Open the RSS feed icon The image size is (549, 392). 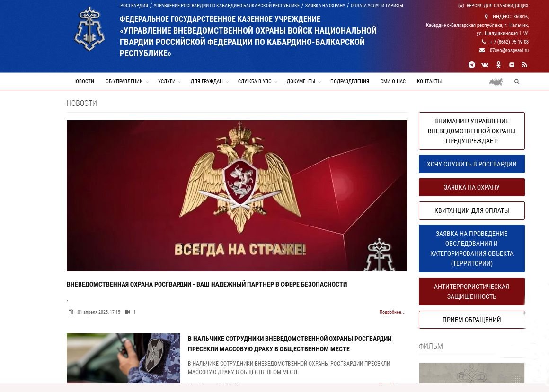pos(524,65)
